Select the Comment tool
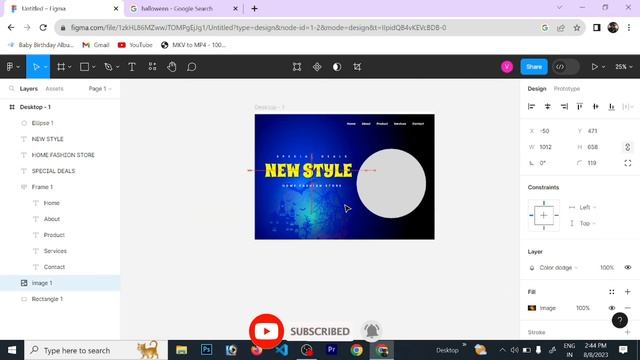Image resolution: width=640 pixels, height=360 pixels. 191,67
